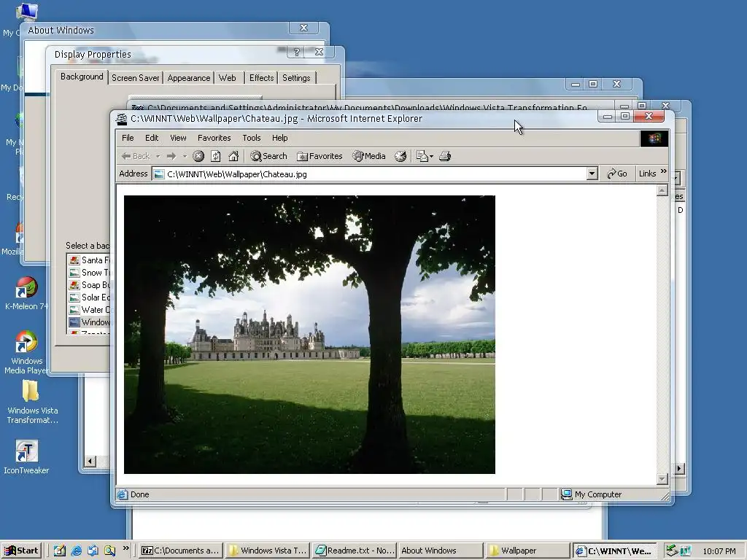Open the View menu
Image resolution: width=747 pixels, height=560 pixels.
coord(178,138)
